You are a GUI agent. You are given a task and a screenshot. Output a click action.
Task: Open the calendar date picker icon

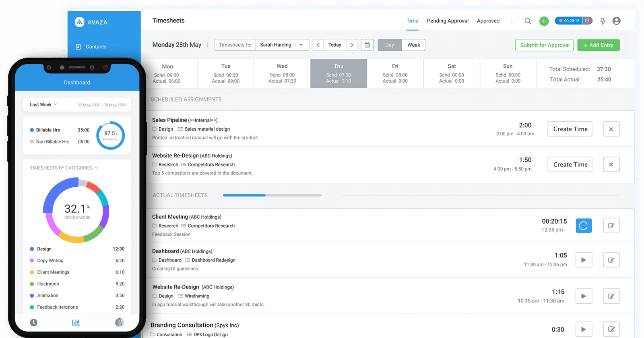pos(367,45)
